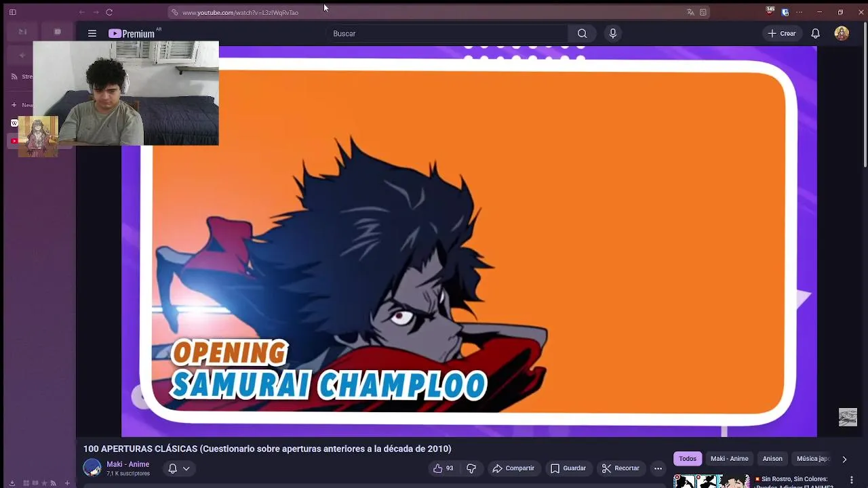
Task: Click the New item with plus in sidebar
Action: coord(22,105)
